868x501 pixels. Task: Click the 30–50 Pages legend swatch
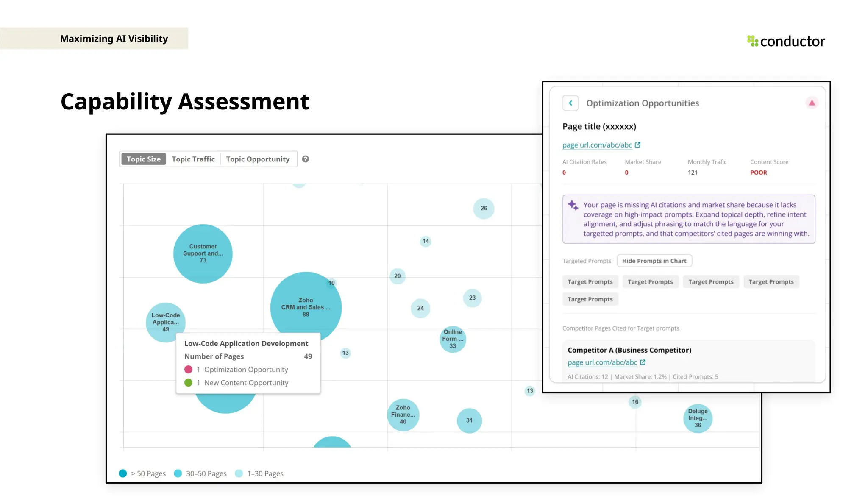(x=178, y=473)
